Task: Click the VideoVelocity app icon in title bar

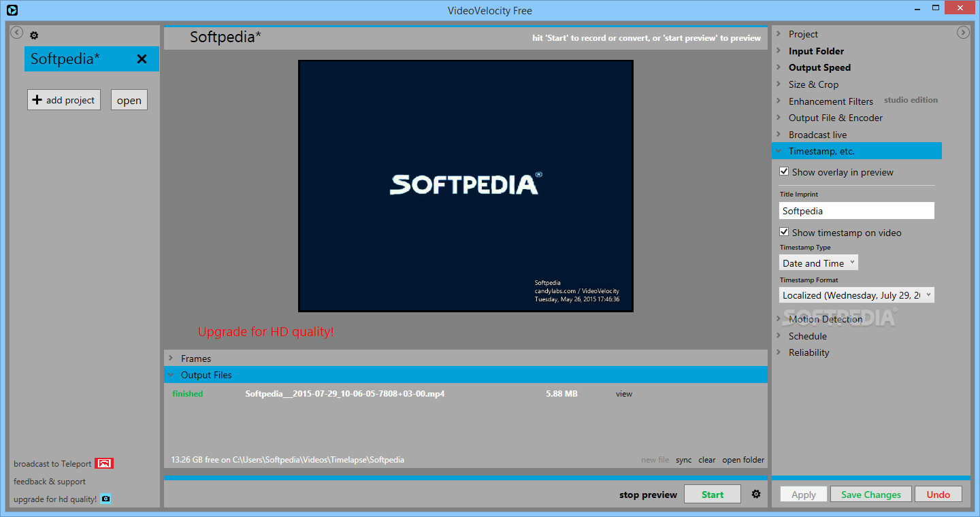Action: click(x=12, y=10)
